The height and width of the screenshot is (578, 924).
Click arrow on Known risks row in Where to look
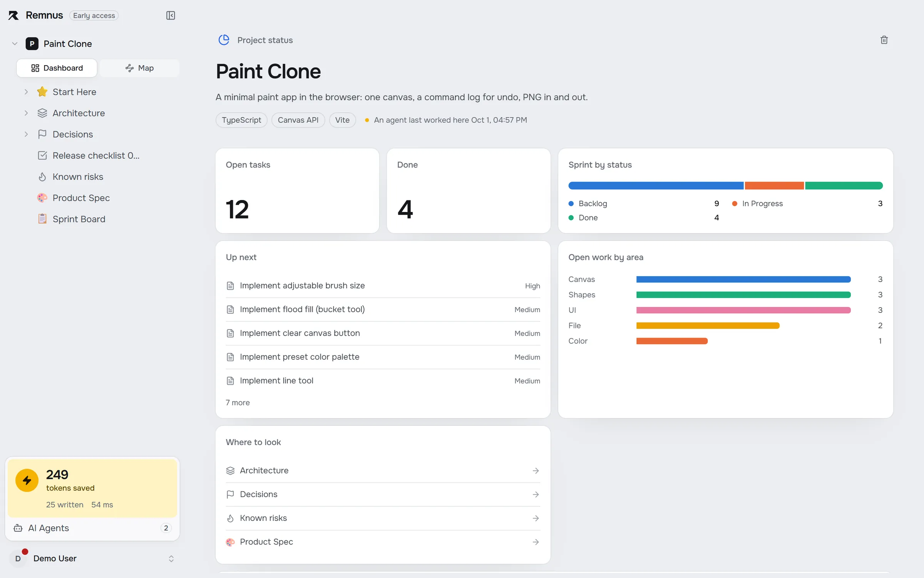(536, 518)
